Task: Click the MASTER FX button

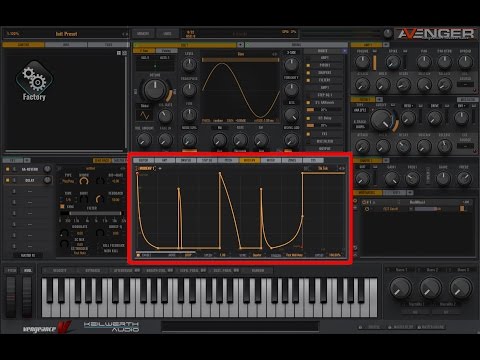Action: (28, 255)
